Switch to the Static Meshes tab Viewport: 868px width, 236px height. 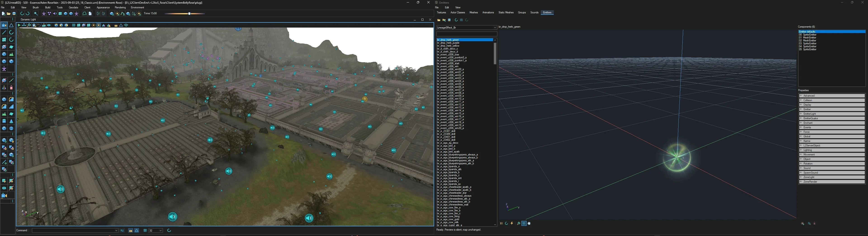(x=506, y=12)
